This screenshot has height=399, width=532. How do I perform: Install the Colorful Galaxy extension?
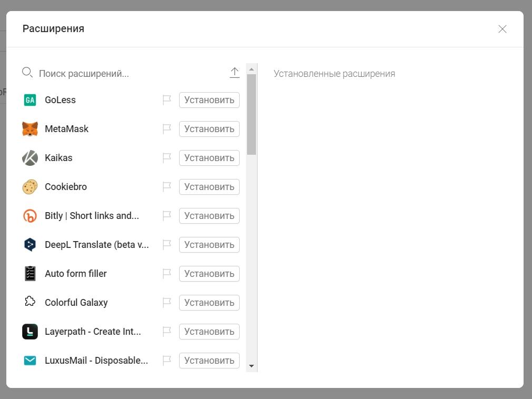click(x=209, y=302)
